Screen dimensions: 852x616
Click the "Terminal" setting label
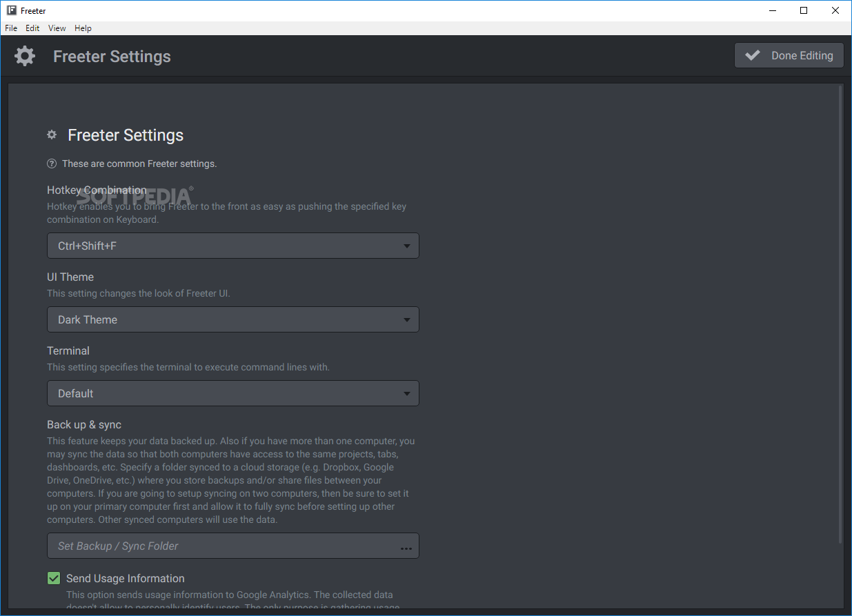coord(68,350)
